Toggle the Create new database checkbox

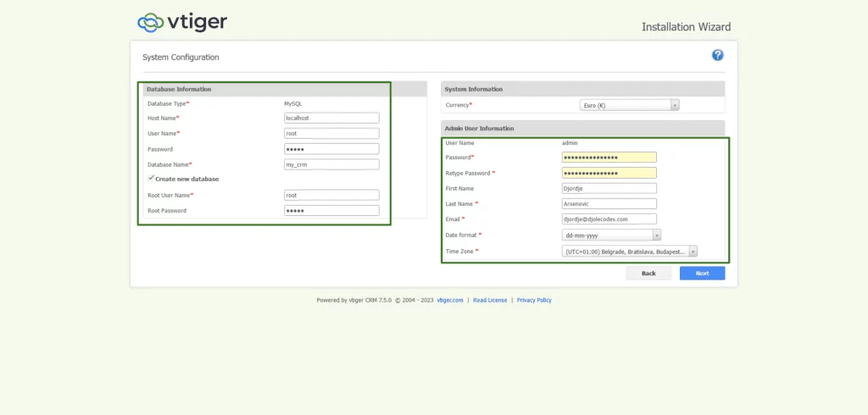tap(151, 178)
